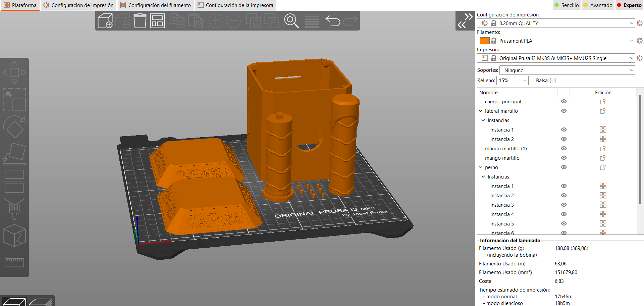This screenshot has width=644, height=306.
Task: Open the Original Prusa i3 printer dropdown
Action: pyautogui.click(x=556, y=58)
